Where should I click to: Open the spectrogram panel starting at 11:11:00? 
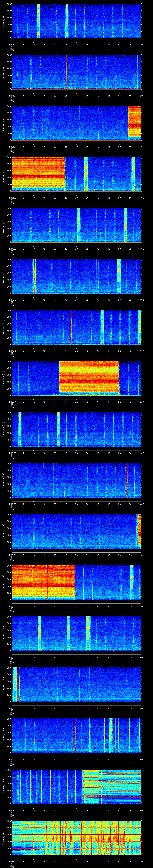(x=77, y=72)
